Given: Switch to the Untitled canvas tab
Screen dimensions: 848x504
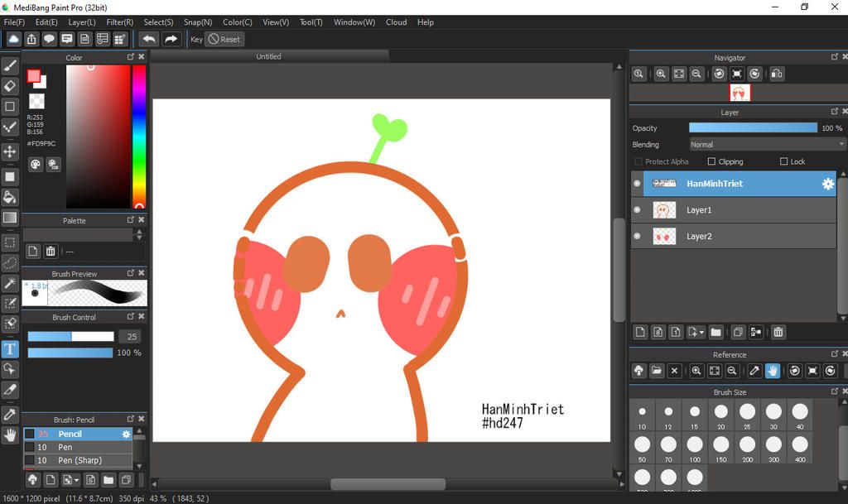Looking at the screenshot, I should (x=269, y=56).
